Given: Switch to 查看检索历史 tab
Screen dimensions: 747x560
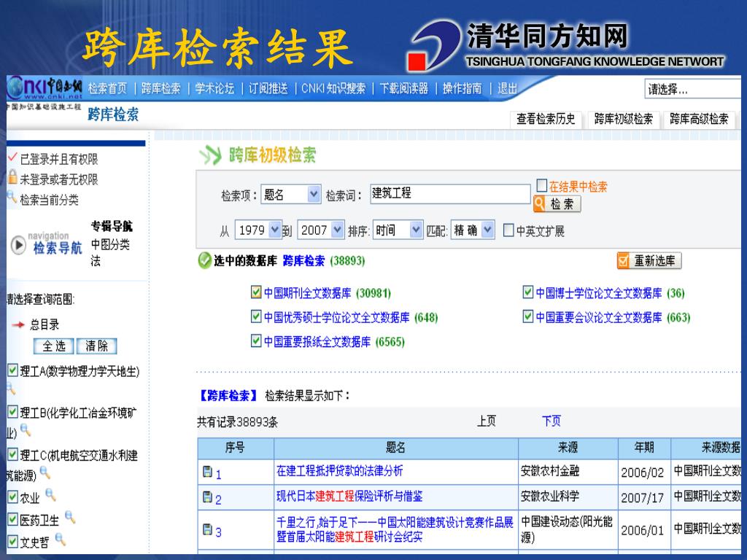Looking at the screenshot, I should coord(546,119).
